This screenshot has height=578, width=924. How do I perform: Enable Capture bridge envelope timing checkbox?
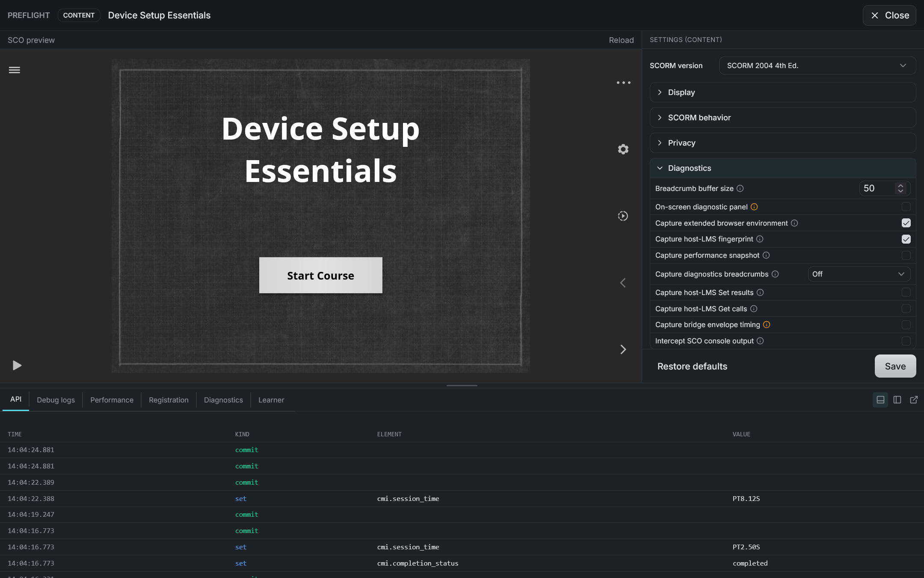pos(906,325)
